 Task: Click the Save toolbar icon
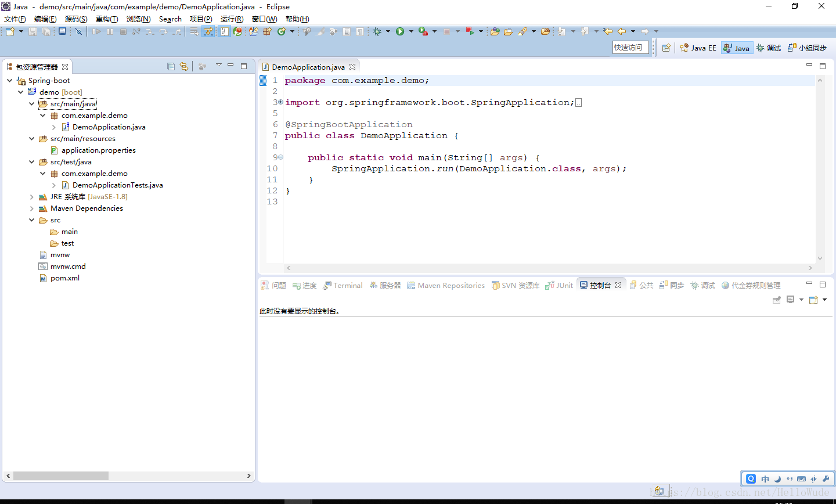(33, 31)
